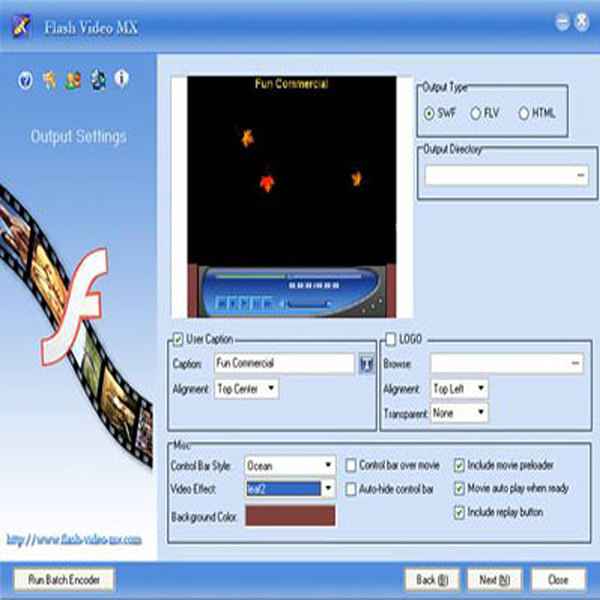Toggle Movie auto play when ready
600x600 pixels.
459,489
